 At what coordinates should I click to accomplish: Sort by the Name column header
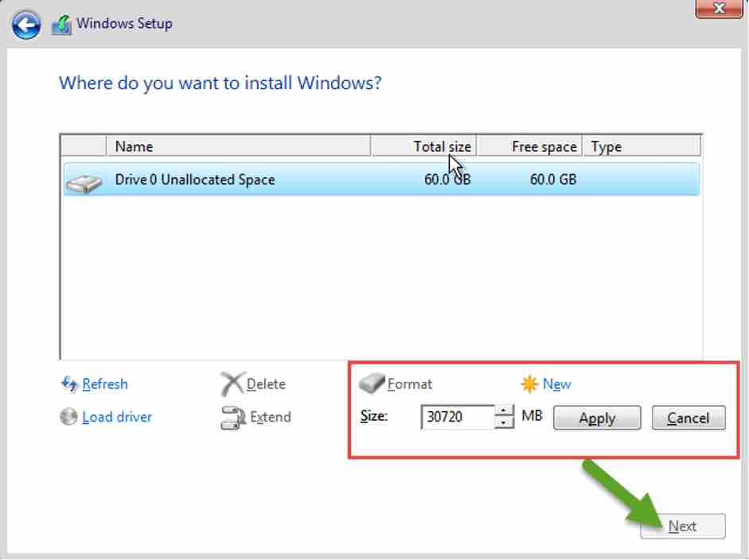click(239, 146)
